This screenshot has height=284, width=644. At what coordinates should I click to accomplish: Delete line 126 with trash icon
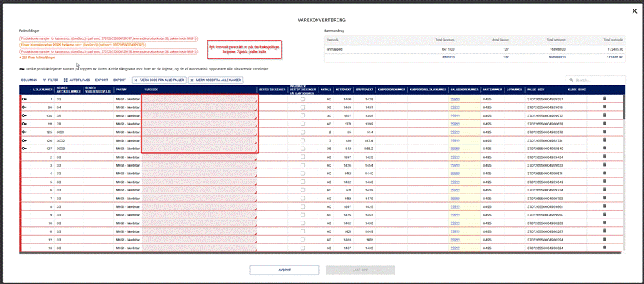604,140
